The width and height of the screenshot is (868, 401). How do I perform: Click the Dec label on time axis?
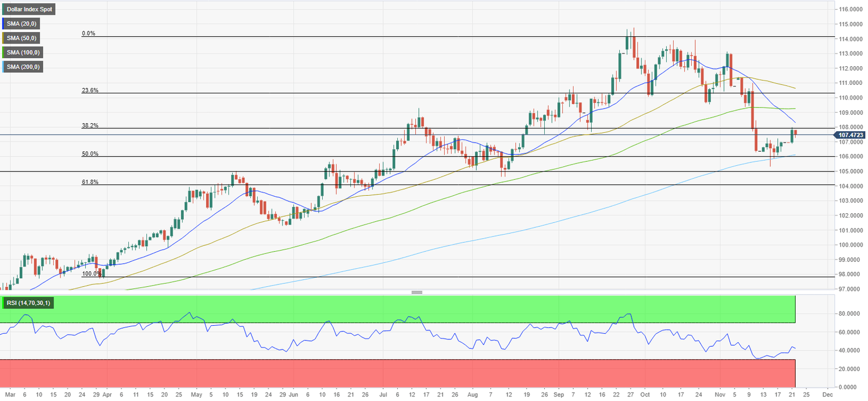pos(826,394)
